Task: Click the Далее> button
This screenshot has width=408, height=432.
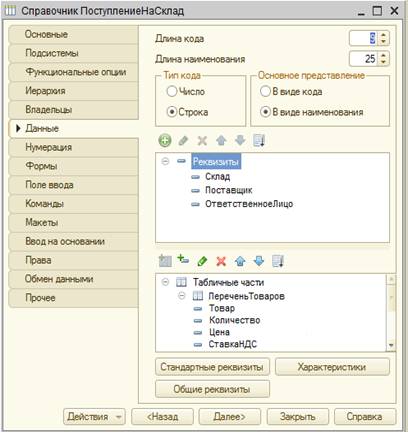Action: pyautogui.click(x=230, y=417)
